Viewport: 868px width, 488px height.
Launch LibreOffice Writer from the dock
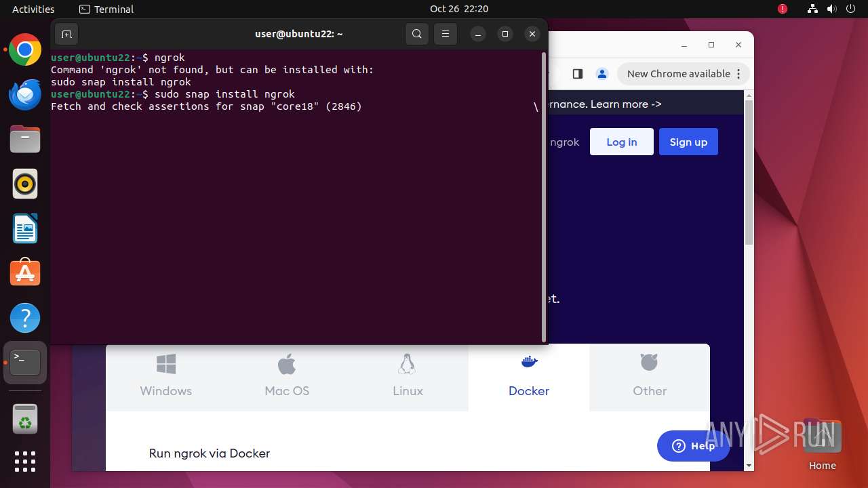click(25, 228)
